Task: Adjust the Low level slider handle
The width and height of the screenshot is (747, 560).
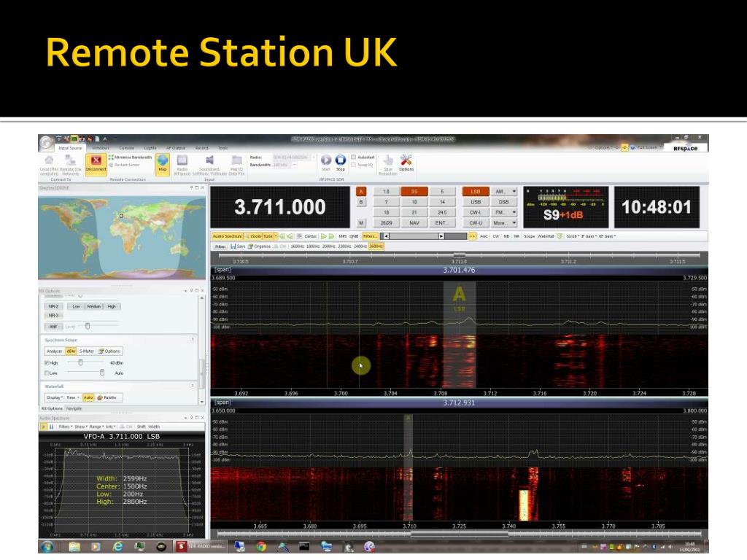Action: point(102,373)
